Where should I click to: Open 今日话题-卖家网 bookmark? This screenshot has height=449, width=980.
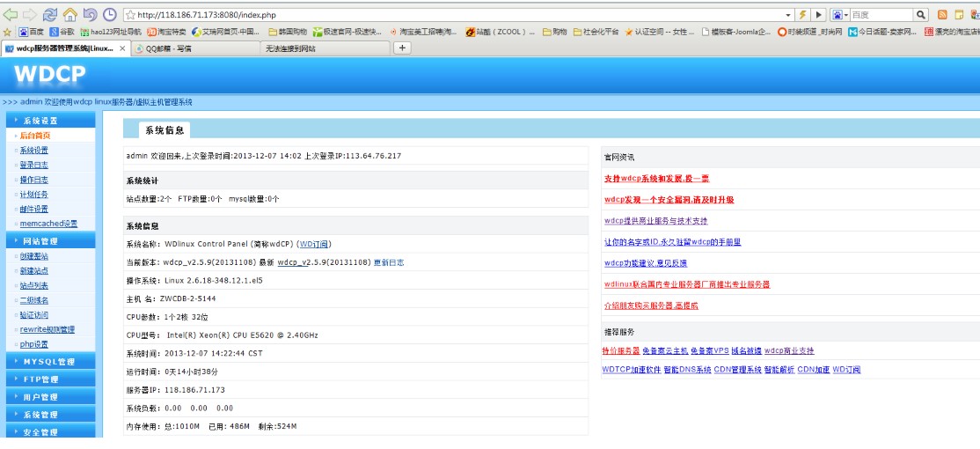pyautogui.click(x=882, y=32)
